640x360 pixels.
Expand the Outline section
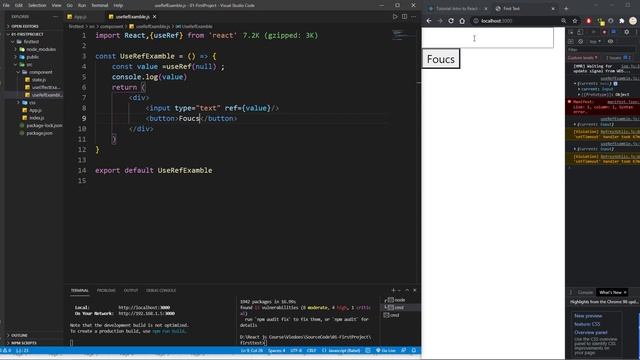tap(19, 335)
